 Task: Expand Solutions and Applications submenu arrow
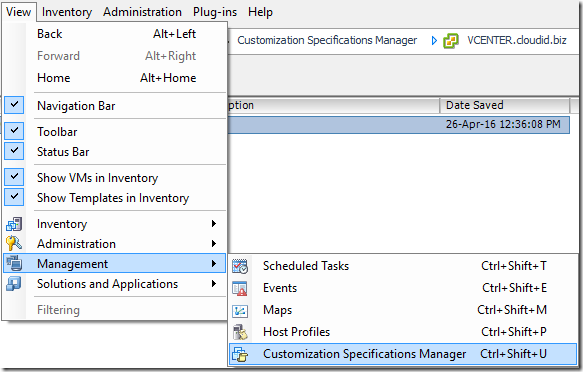pos(214,284)
